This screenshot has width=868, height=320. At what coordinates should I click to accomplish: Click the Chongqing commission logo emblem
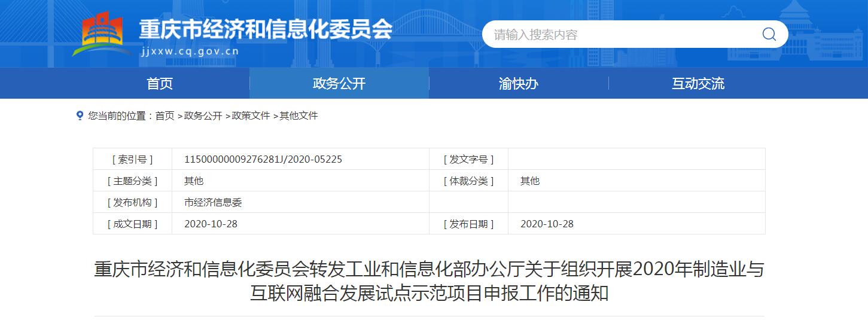click(x=102, y=35)
